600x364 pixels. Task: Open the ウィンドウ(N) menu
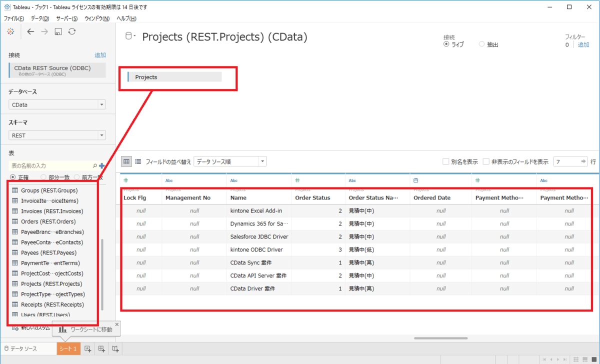pos(97,18)
